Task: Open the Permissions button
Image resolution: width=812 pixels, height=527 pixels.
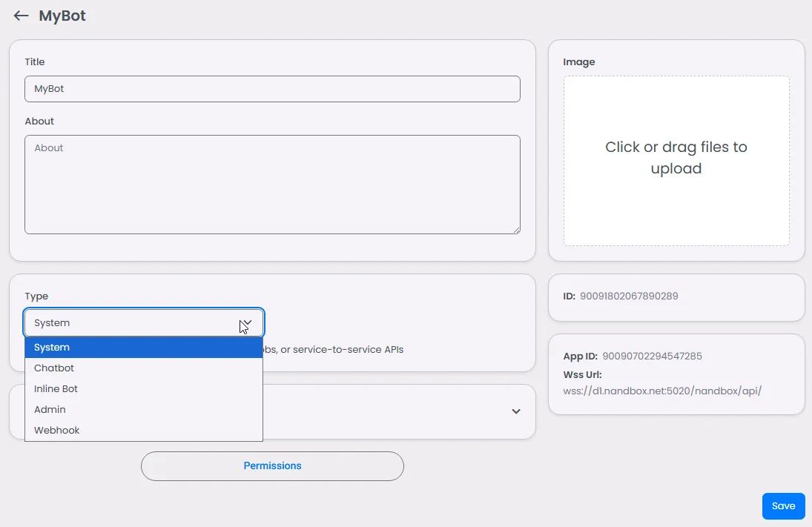Action: point(272,466)
